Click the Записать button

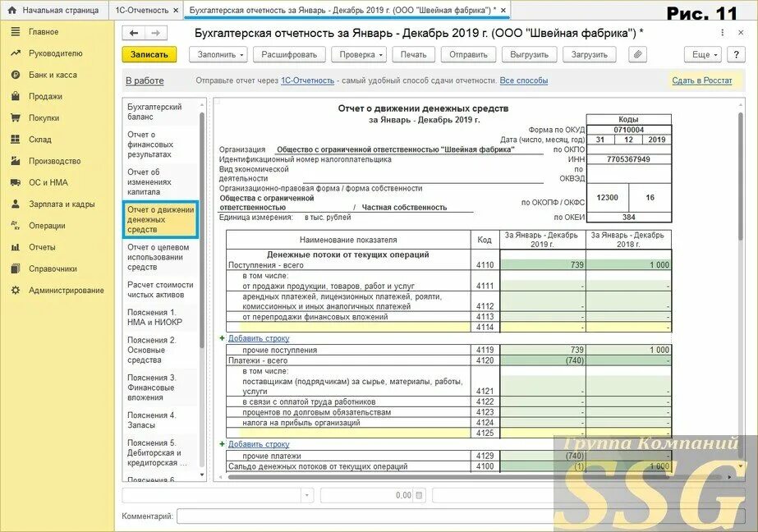click(149, 55)
